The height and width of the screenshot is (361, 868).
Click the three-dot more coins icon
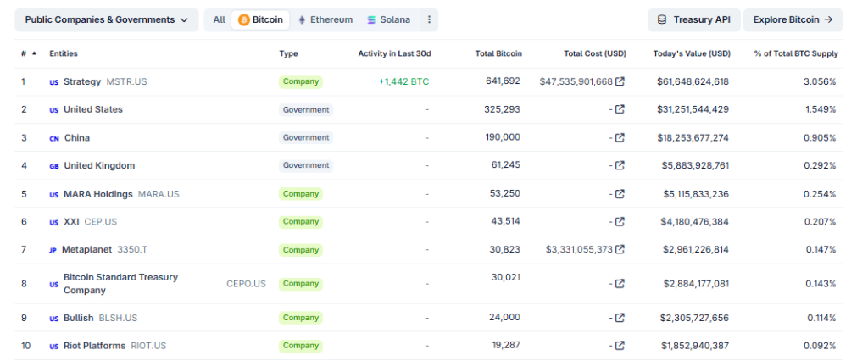tap(429, 20)
